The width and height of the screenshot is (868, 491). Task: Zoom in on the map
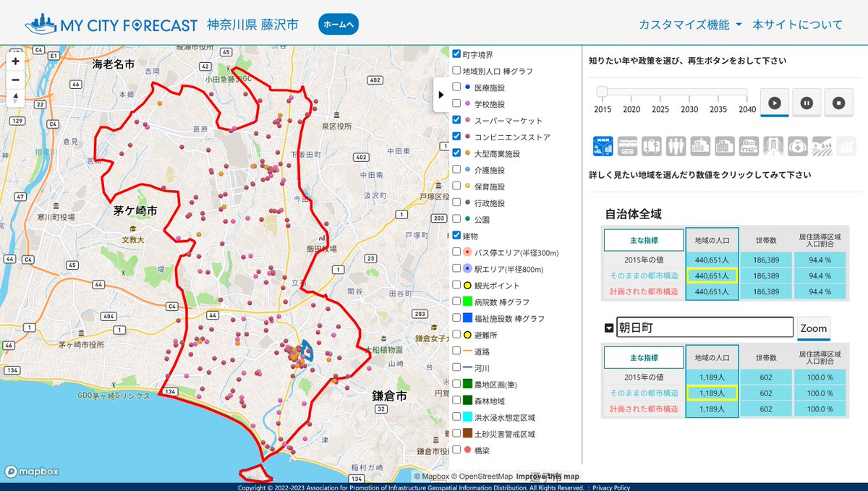(x=15, y=61)
